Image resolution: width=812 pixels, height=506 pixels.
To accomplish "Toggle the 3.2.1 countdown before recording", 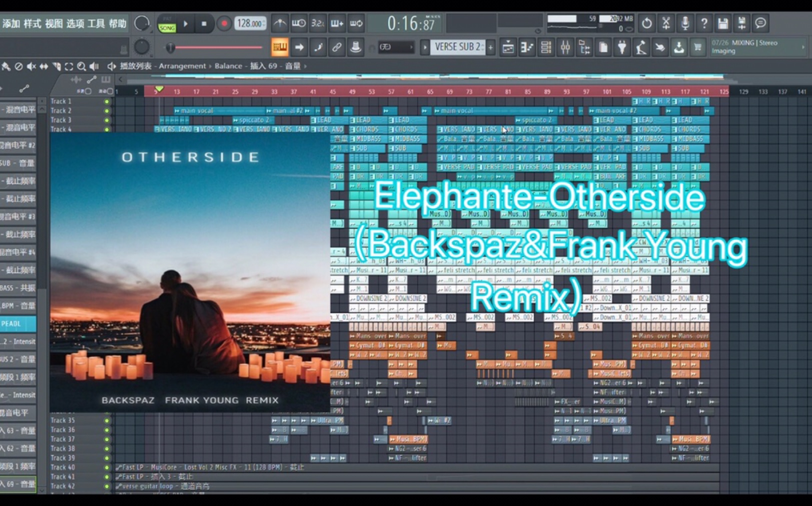I will tap(318, 23).
